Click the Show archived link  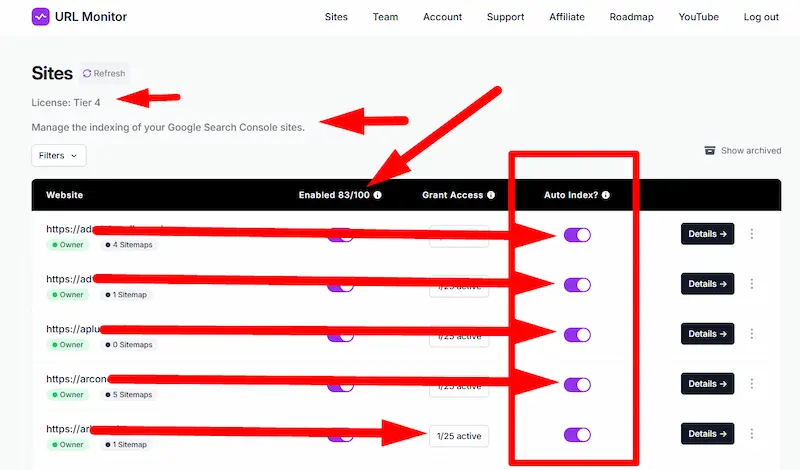[751, 151]
